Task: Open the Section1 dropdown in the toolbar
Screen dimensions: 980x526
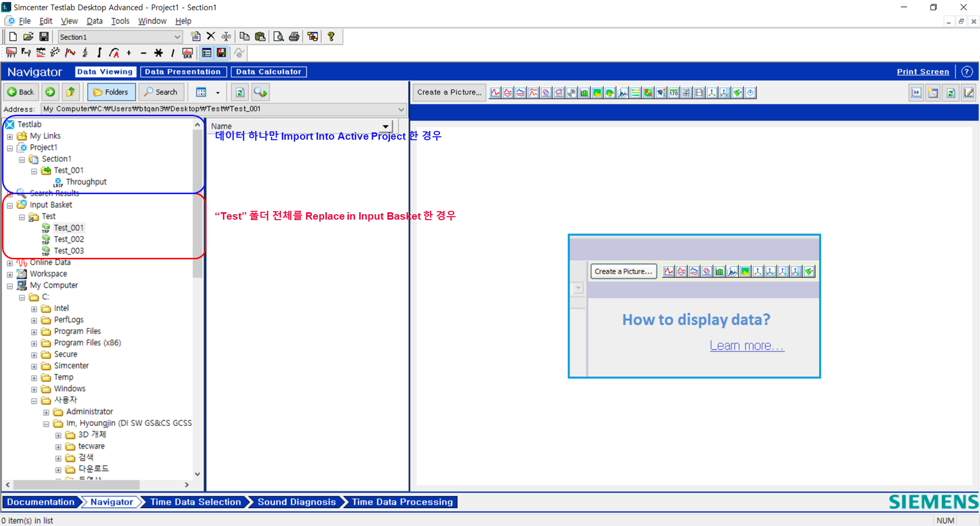Action: click(177, 37)
